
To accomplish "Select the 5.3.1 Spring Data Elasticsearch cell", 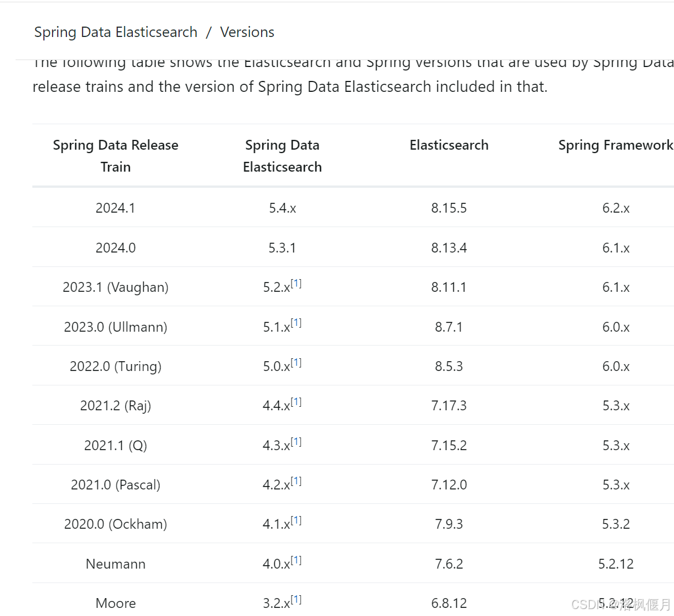I will click(282, 248).
